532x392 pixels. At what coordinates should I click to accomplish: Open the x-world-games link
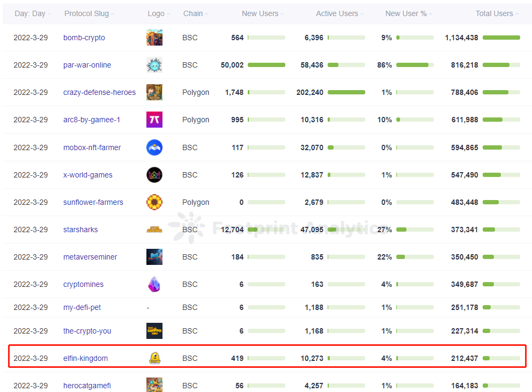pos(88,175)
